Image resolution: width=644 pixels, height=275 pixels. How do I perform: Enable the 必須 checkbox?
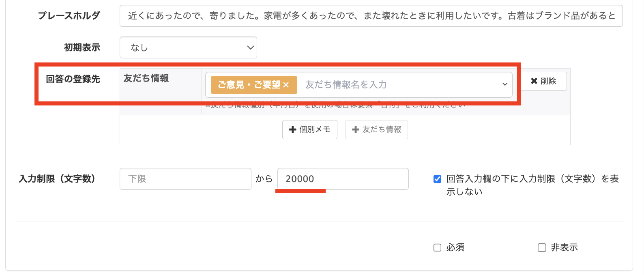click(x=437, y=247)
